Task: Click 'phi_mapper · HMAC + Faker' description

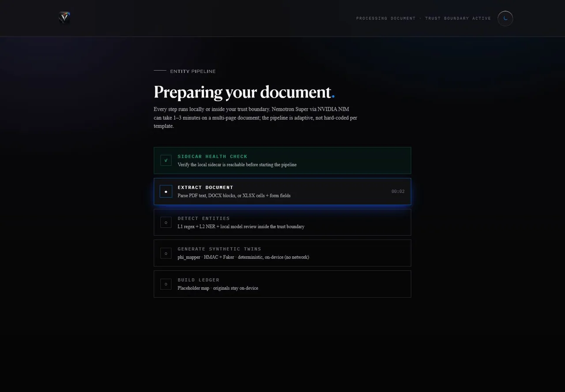Action: [243, 258]
